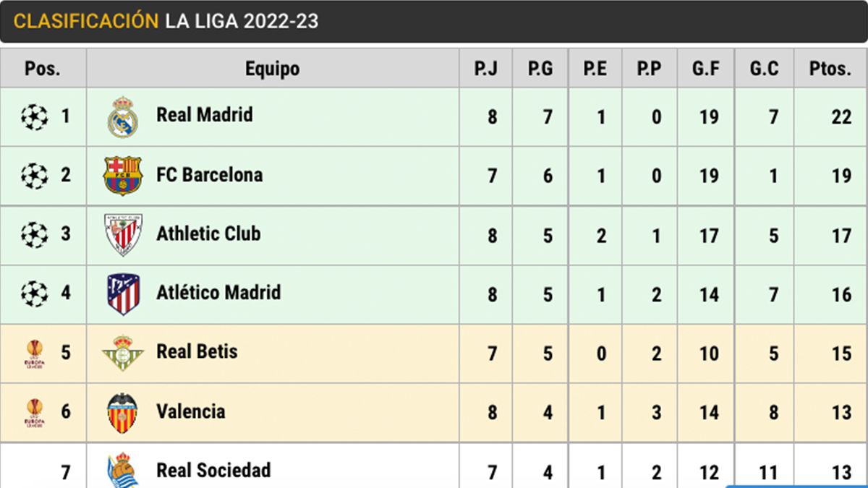Open the Real Madrid team name
868x488 pixels.
pyautogui.click(x=205, y=115)
